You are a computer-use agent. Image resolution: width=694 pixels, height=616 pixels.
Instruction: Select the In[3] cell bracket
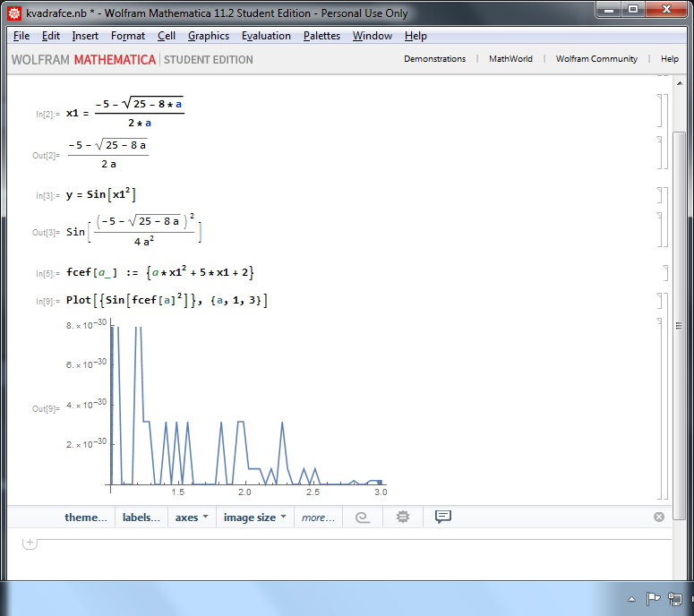click(x=660, y=194)
